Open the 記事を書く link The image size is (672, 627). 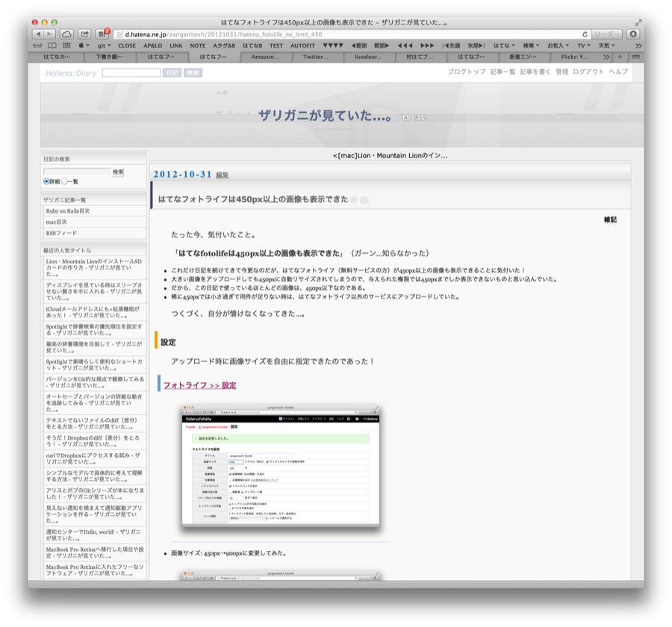(x=535, y=72)
